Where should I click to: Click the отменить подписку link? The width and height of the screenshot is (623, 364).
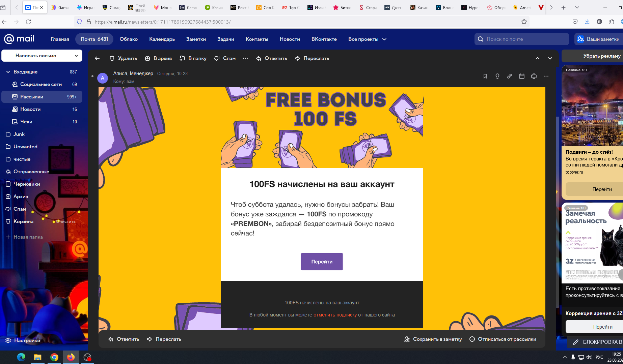(x=335, y=315)
